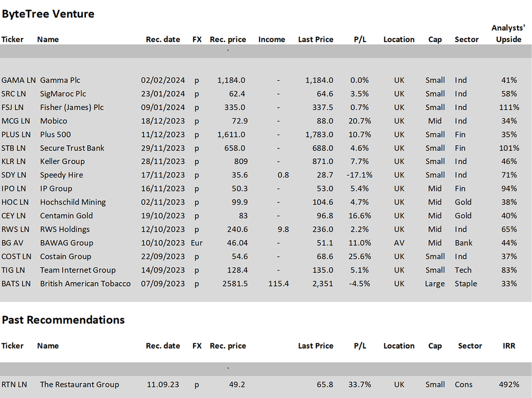Click the IRR column header

509,345
